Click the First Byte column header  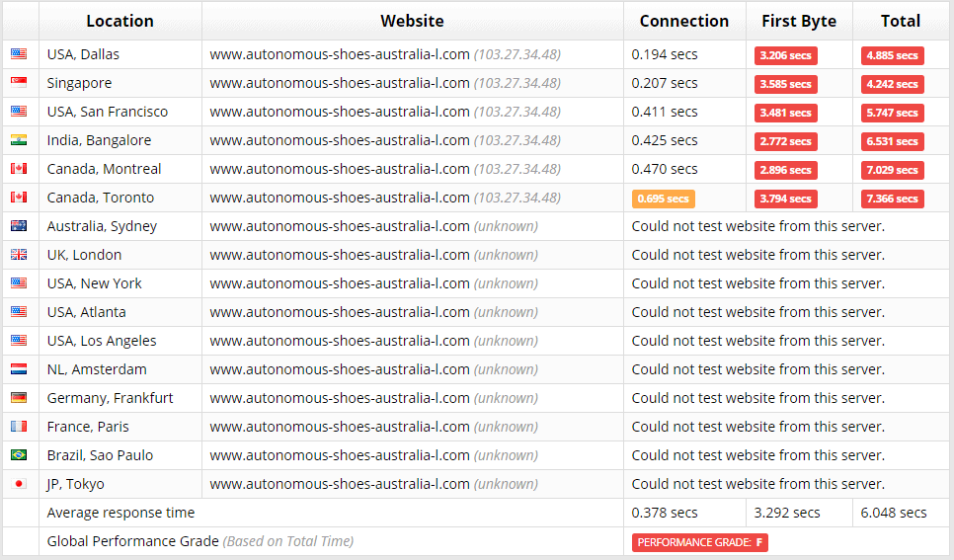point(799,21)
